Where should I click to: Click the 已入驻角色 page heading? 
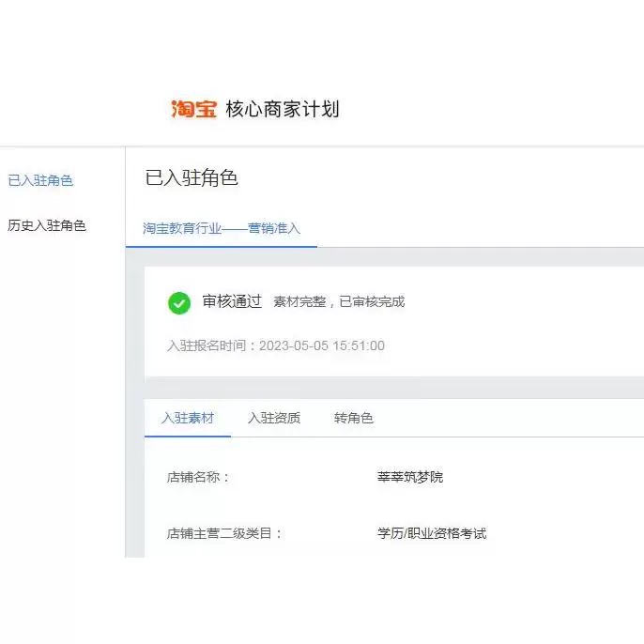point(192,178)
